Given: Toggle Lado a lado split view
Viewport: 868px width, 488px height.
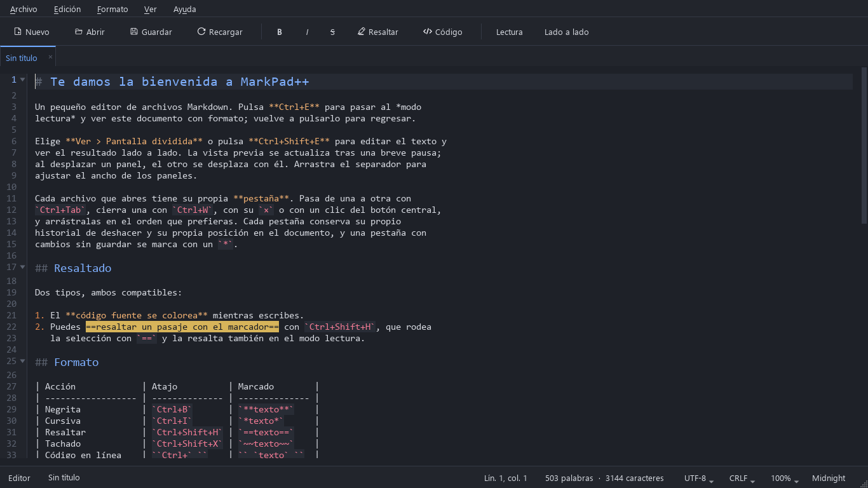Looking at the screenshot, I should (x=567, y=32).
